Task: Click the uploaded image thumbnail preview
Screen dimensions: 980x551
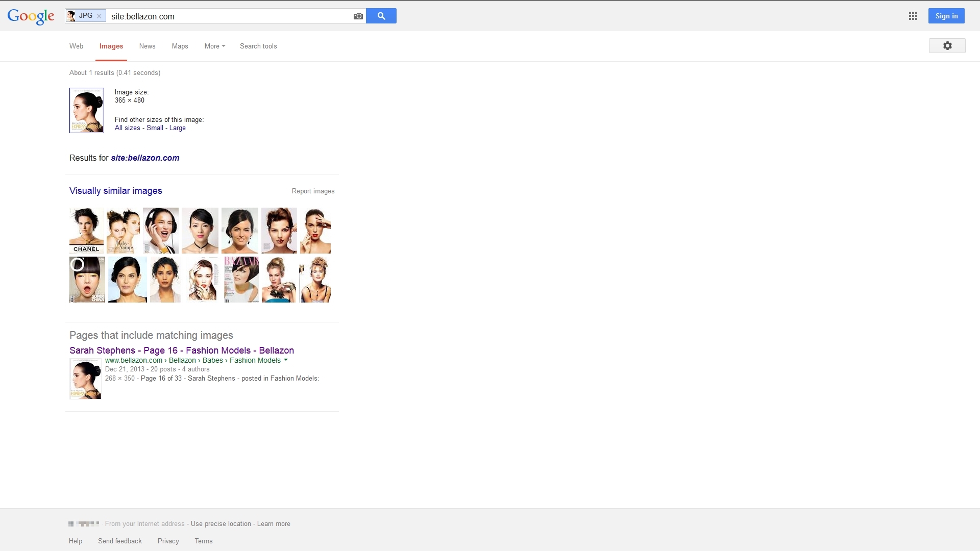Action: [87, 110]
